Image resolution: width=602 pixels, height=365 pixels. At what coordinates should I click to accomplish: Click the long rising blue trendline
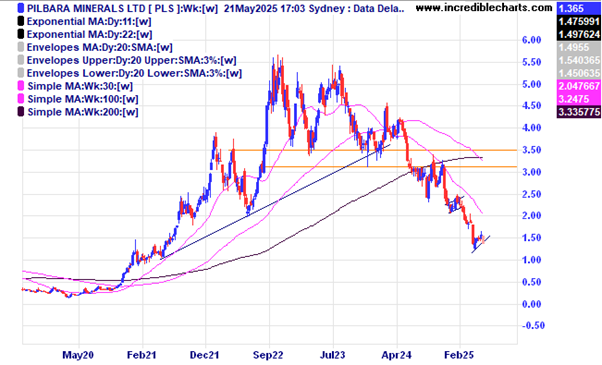tap(276, 201)
